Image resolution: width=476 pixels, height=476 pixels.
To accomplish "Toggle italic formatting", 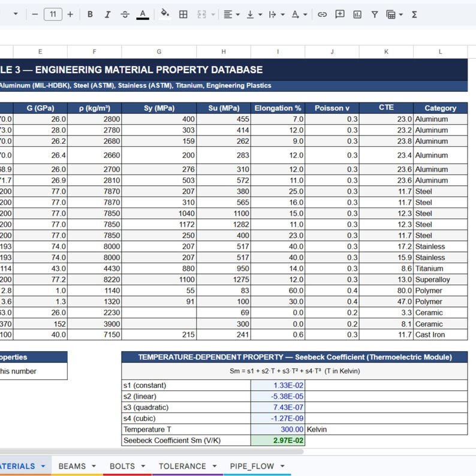I will (107, 14).
